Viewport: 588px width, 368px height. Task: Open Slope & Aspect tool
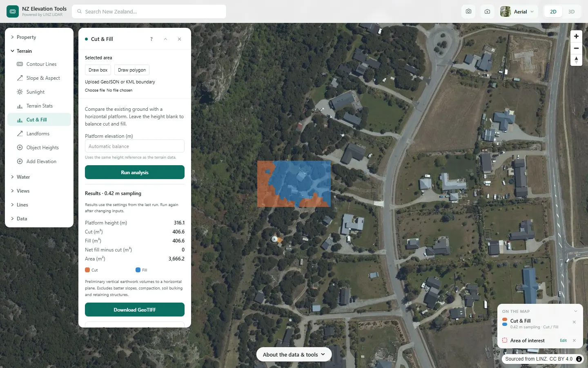click(39, 78)
